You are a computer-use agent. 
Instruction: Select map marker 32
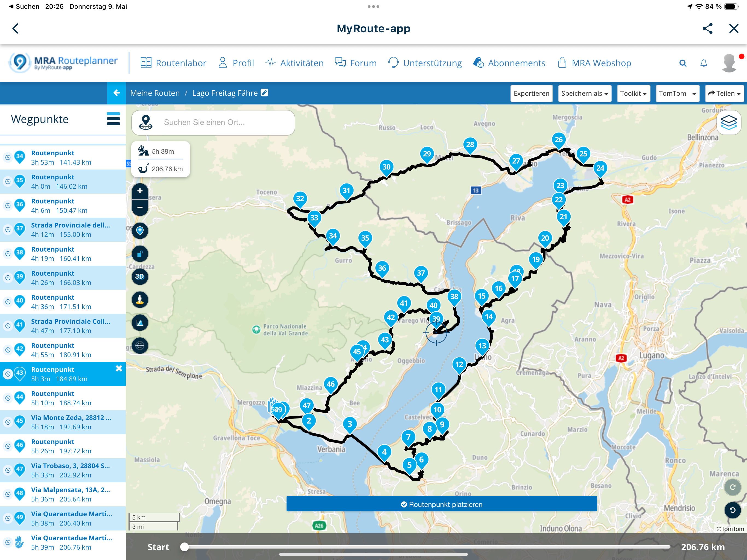point(300,200)
